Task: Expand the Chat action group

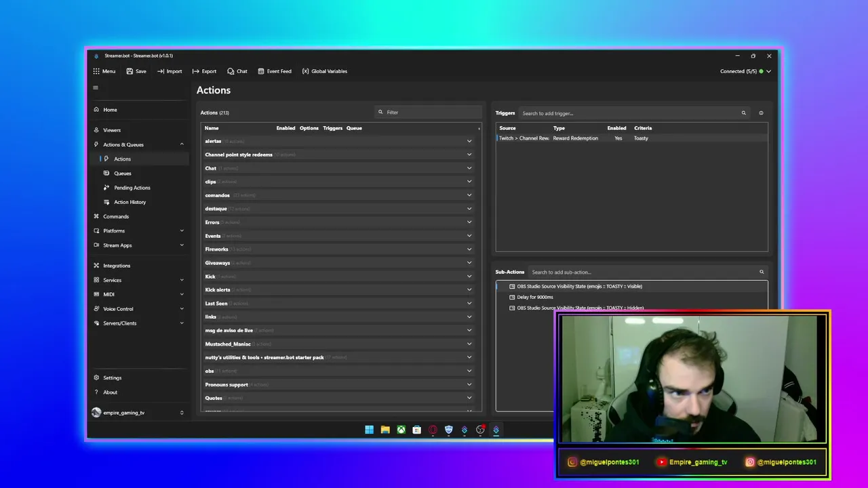Action: pyautogui.click(x=469, y=168)
